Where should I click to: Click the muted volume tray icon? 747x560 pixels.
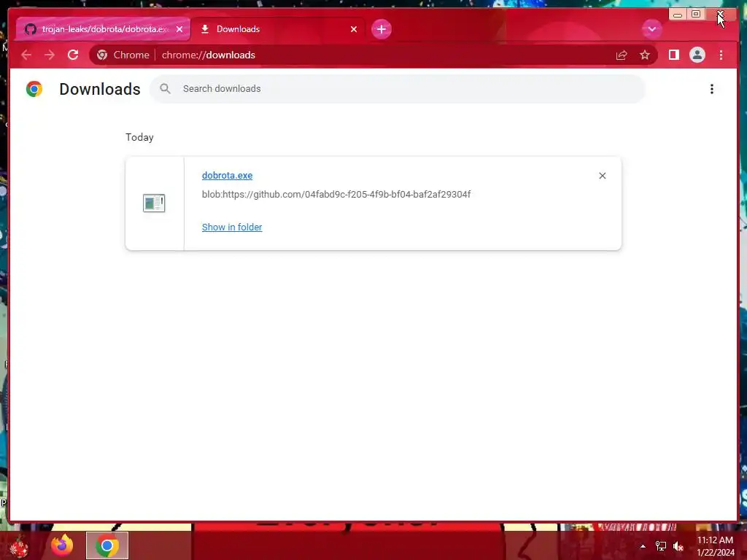(x=678, y=546)
